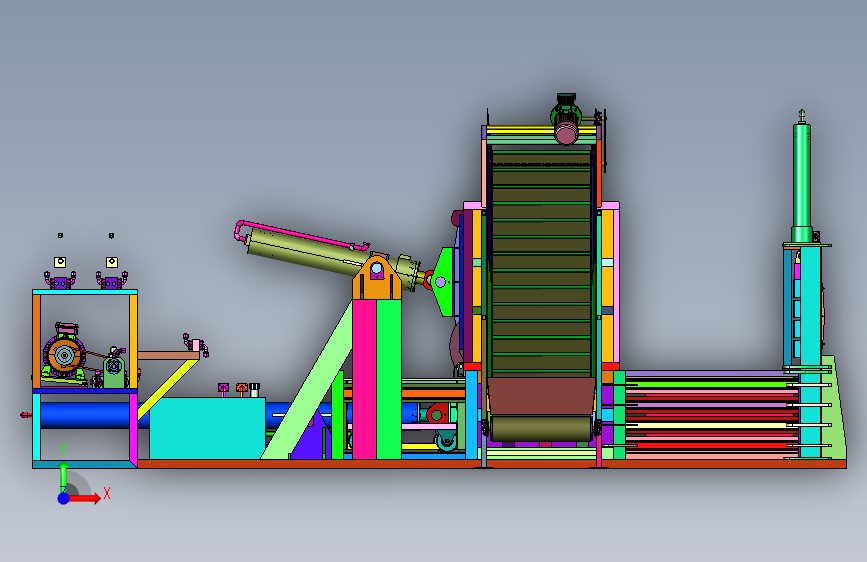This screenshot has width=867, height=562.
Task: Click the blue Z axis ball of the triad
Action: [x=64, y=498]
